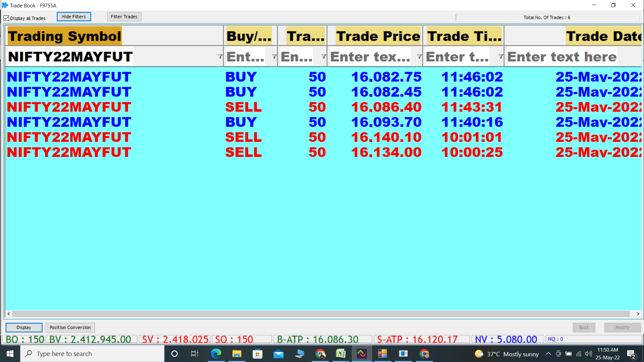The width and height of the screenshot is (644, 362).
Task: Select the SELL trade priced 16,140.10
Action: [x=324, y=137]
